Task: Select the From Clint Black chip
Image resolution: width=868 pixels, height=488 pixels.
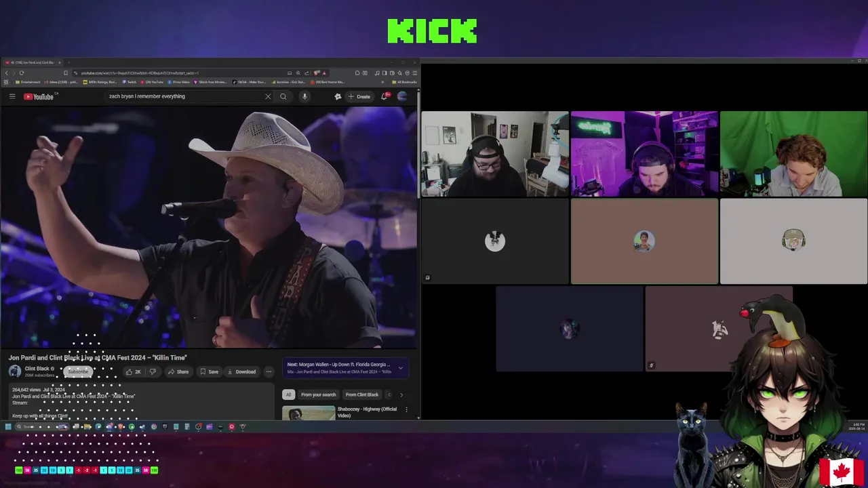Action: coord(362,394)
